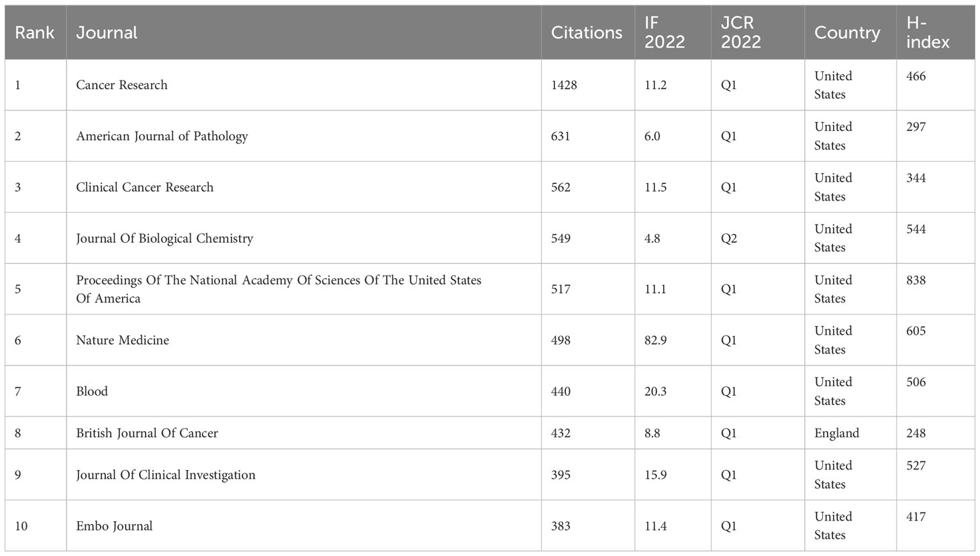Image resolution: width=980 pixels, height=556 pixels.
Task: Select the Journal column header
Action: tap(106, 32)
